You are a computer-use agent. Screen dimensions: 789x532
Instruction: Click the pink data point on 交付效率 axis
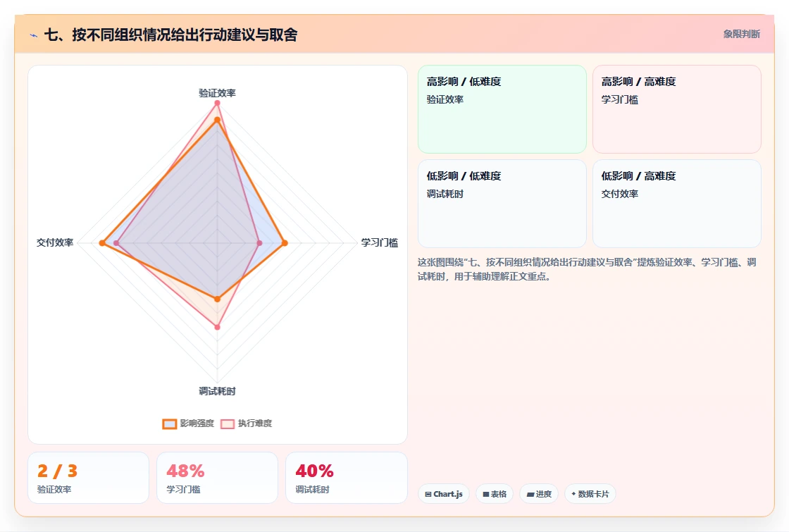click(x=116, y=243)
